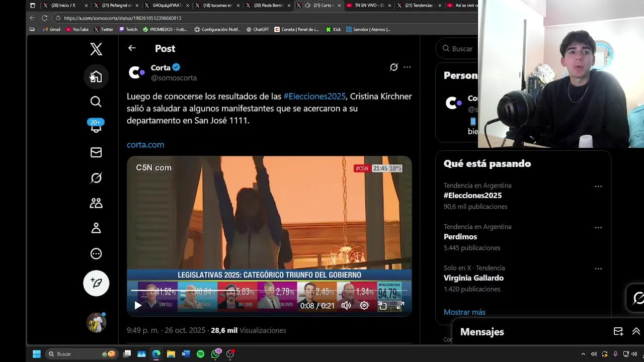The width and height of the screenshot is (644, 362).
Task: Click the X logo in sidebar
Action: tap(96, 49)
